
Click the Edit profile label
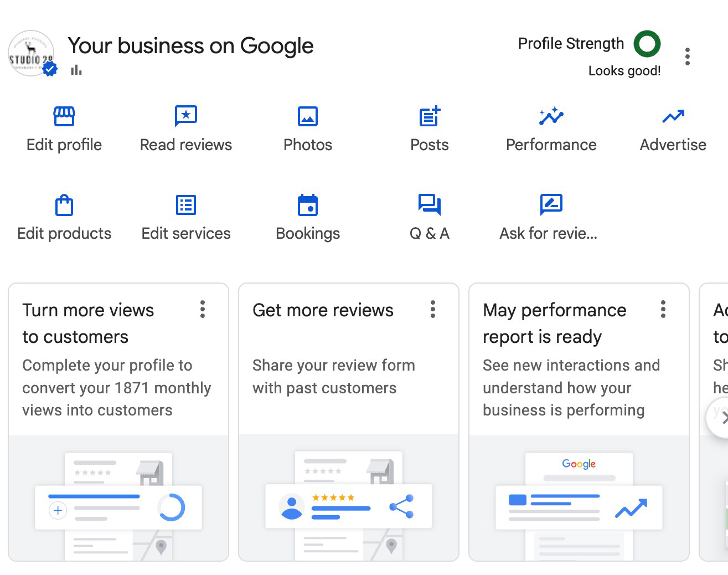click(64, 145)
